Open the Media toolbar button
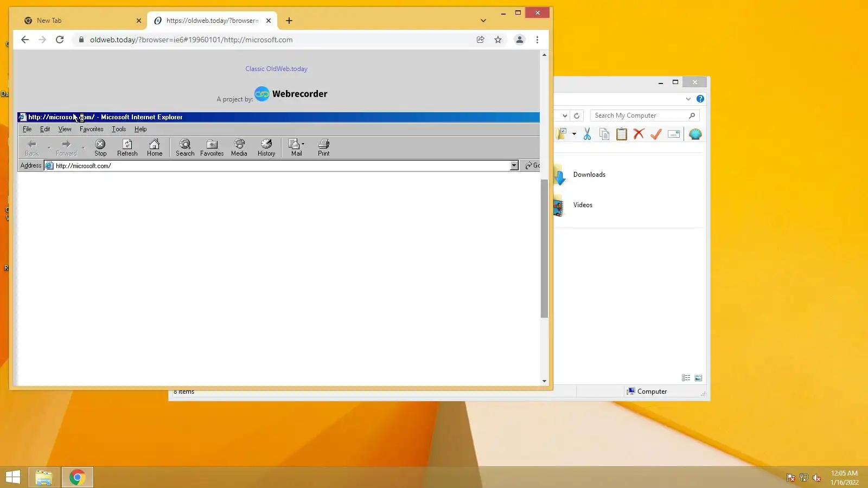This screenshot has width=868, height=488. [239, 147]
